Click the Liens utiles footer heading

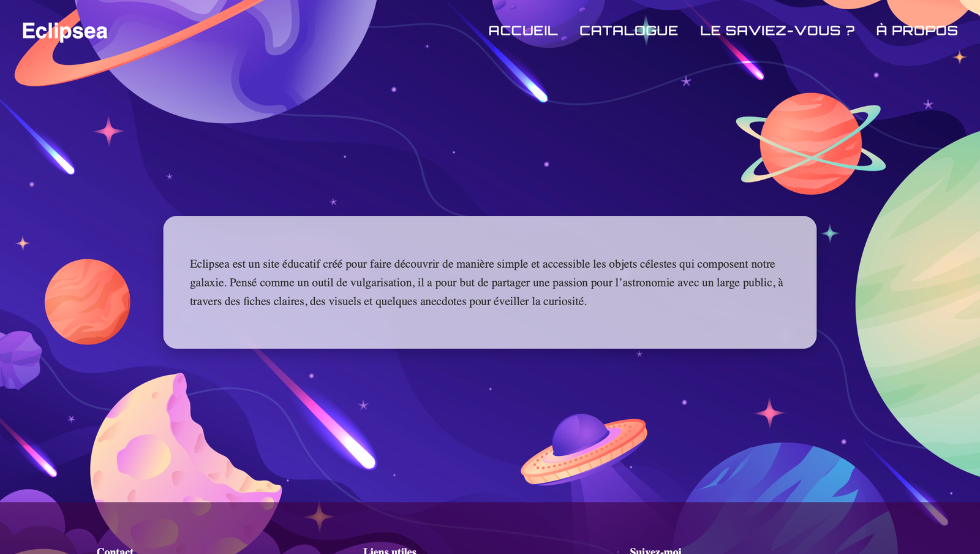pos(390,550)
